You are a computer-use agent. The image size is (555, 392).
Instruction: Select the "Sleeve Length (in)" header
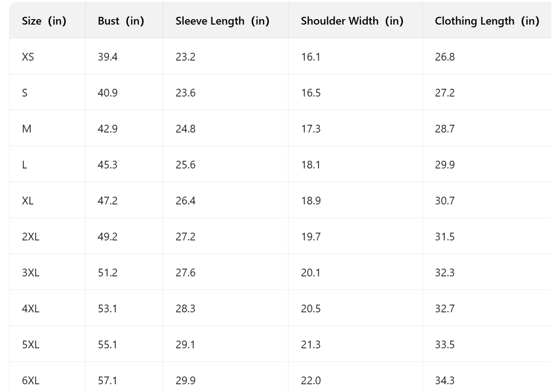pos(222,21)
